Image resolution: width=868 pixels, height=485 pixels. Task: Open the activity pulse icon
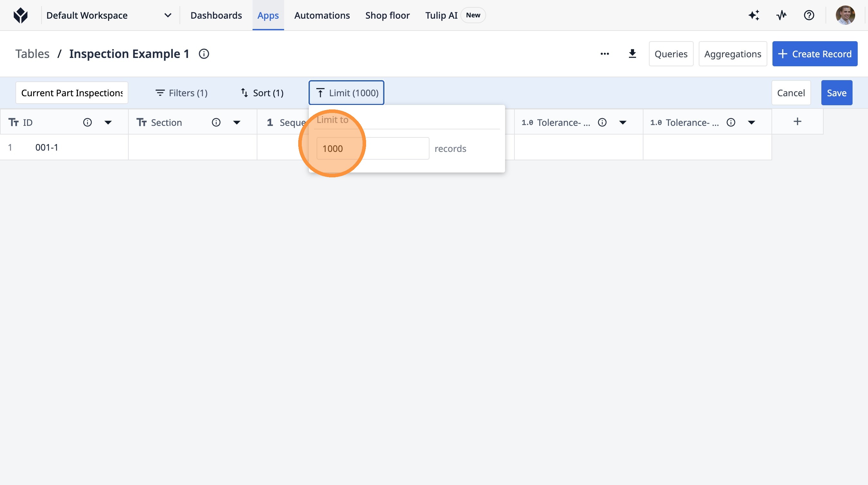(x=781, y=15)
